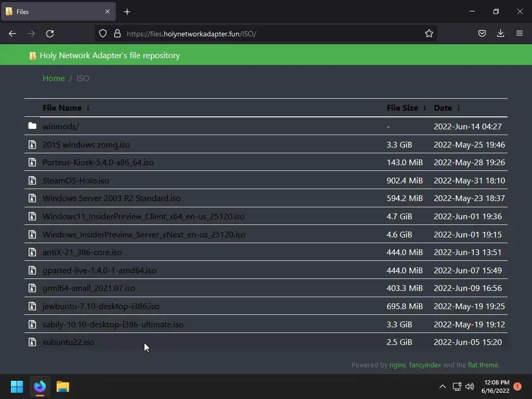Screen dimensions: 532x399
Task: Download antiX-21_386-core.iso
Action: point(82,252)
